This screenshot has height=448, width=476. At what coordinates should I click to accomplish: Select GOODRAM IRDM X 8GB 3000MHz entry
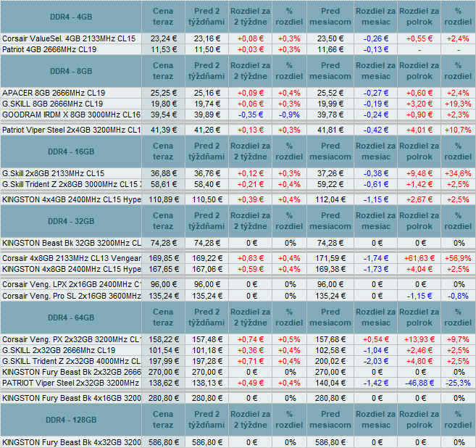(x=71, y=115)
